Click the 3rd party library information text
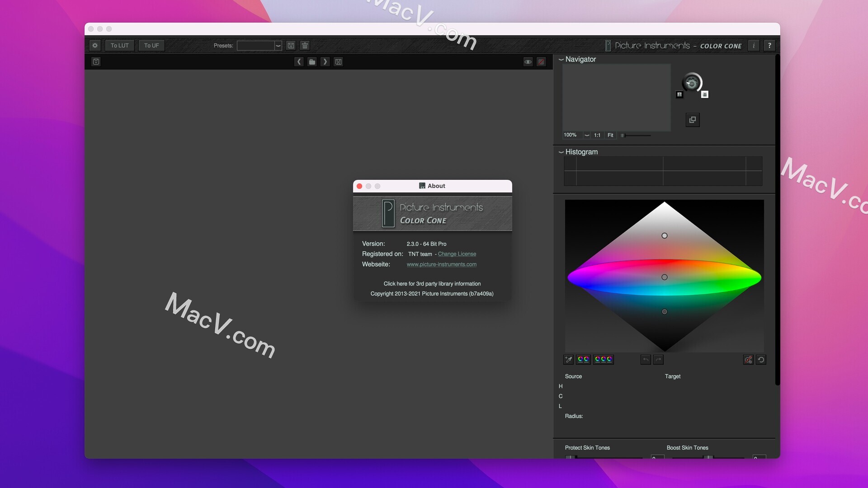Viewport: 868px width, 488px height. point(432,284)
